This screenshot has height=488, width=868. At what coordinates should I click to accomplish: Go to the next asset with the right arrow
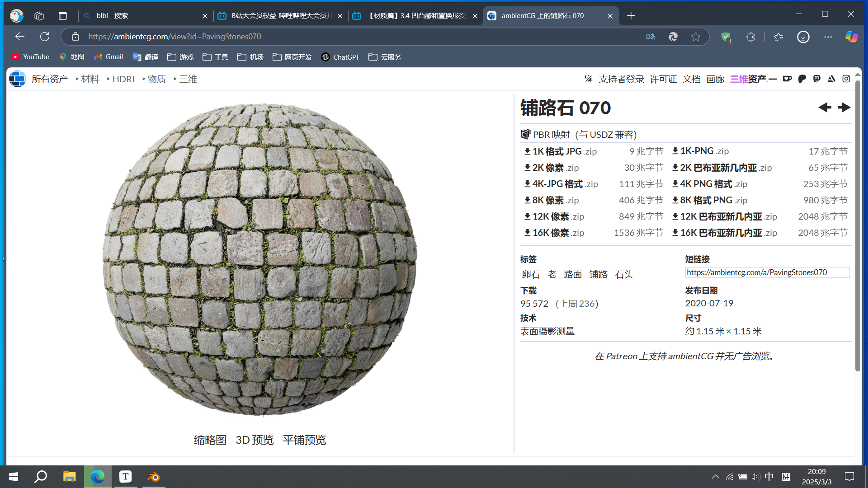(x=844, y=108)
